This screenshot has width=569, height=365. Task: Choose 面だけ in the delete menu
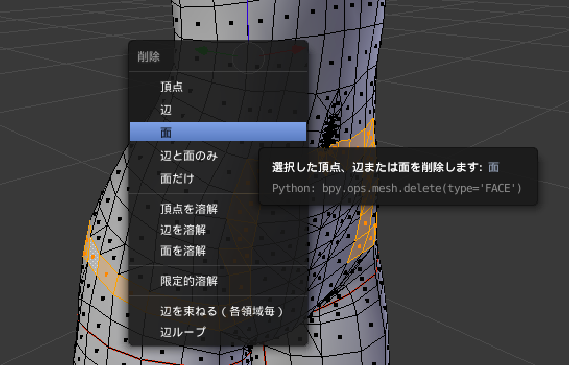(218, 179)
